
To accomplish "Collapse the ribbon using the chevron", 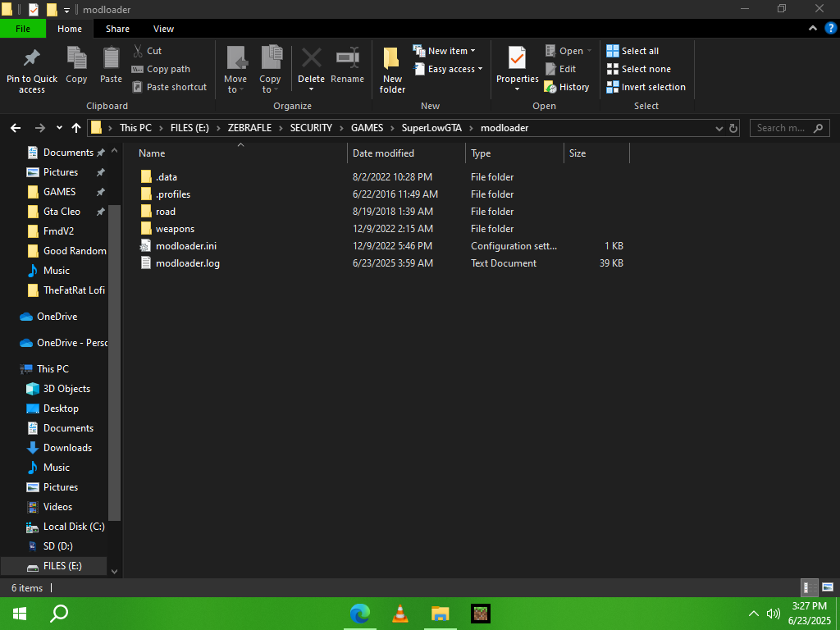I will click(813, 29).
